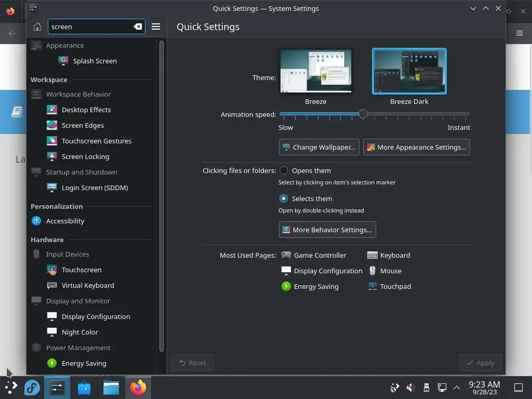Open Screen Edges settings
The width and height of the screenshot is (532, 399).
pyautogui.click(x=90, y=126)
